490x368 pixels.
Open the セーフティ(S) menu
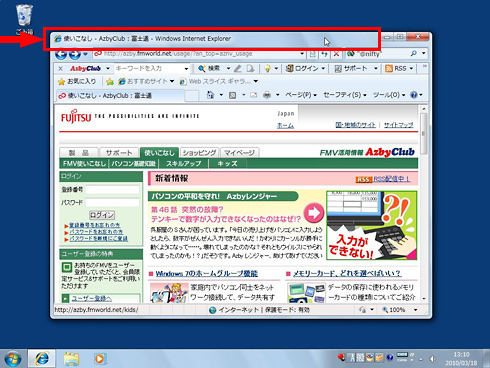pyautogui.click(x=345, y=95)
